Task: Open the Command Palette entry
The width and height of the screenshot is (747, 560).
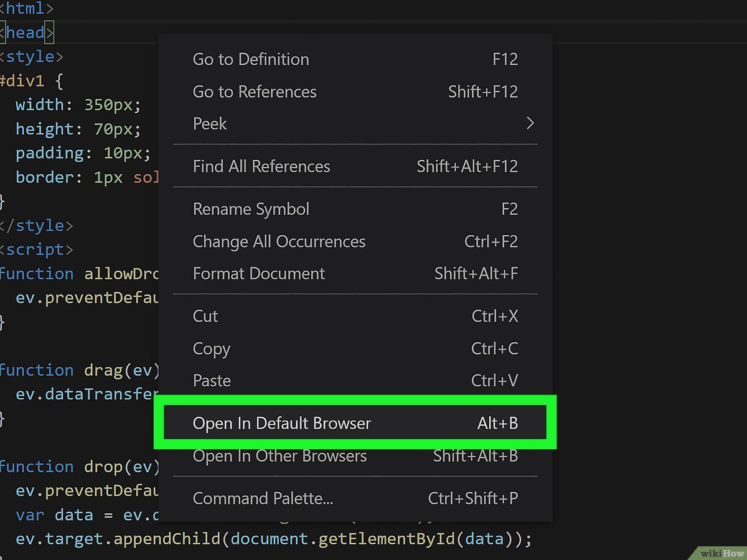Action: 263,498
